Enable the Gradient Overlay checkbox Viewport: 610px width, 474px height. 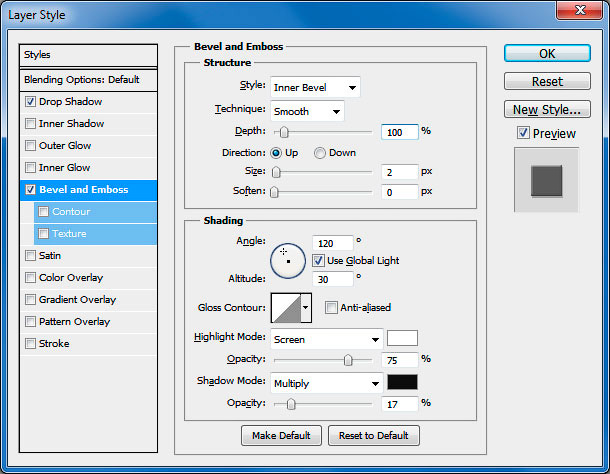coord(30,299)
